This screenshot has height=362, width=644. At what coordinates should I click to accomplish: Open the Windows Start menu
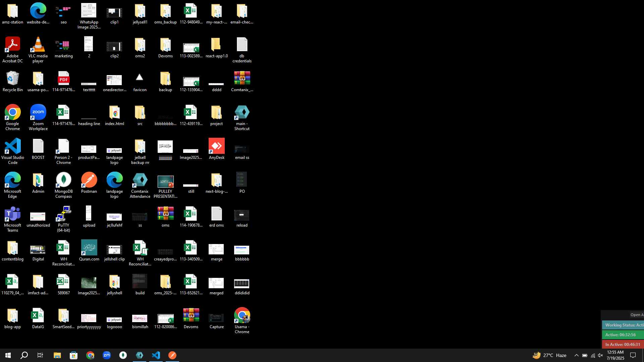pyautogui.click(x=8, y=355)
